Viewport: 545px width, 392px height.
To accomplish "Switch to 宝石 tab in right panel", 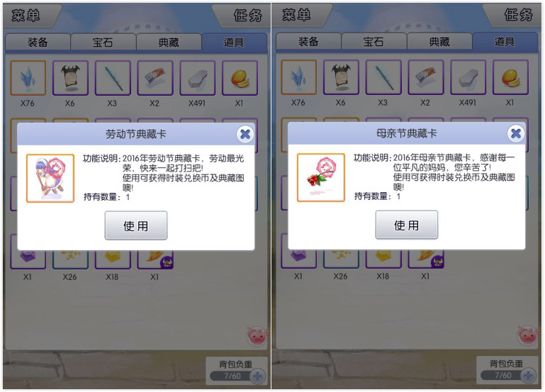I will 373,42.
